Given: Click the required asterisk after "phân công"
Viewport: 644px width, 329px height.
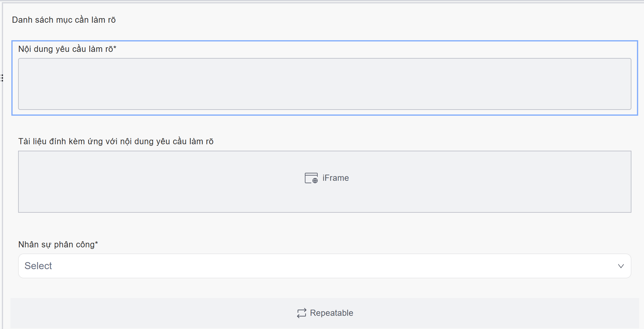Looking at the screenshot, I should (96, 243).
